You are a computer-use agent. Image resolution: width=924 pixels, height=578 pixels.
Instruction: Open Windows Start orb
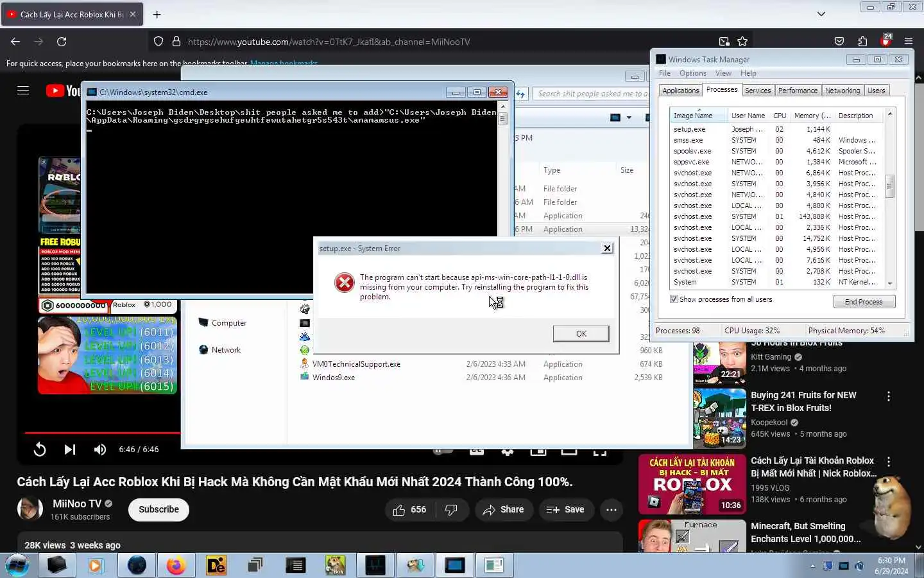pyautogui.click(x=17, y=565)
